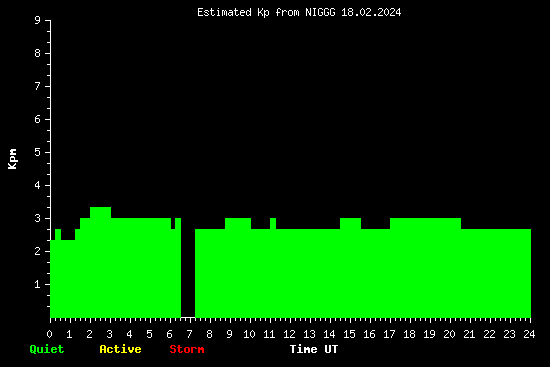Viewport: 550px width, 367px height.
Task: Click the hour 12 tick label
Action: tap(289, 334)
